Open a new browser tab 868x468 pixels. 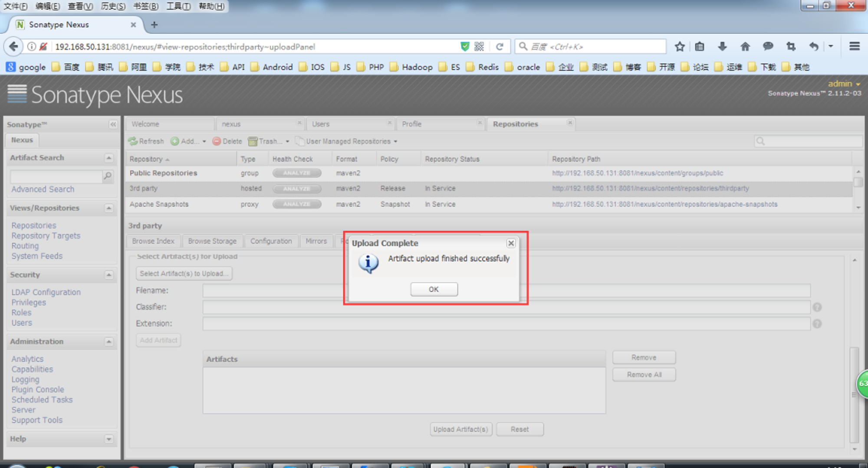click(154, 25)
